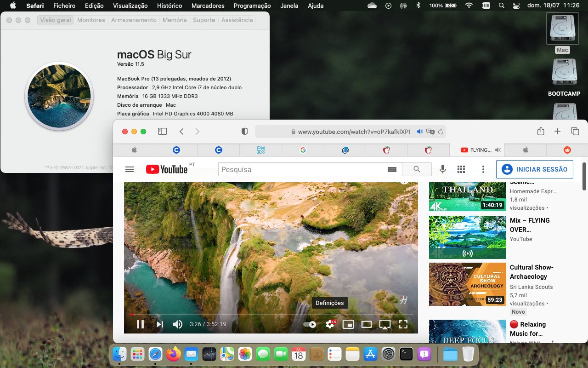Open the Safari share menu

coord(541,131)
